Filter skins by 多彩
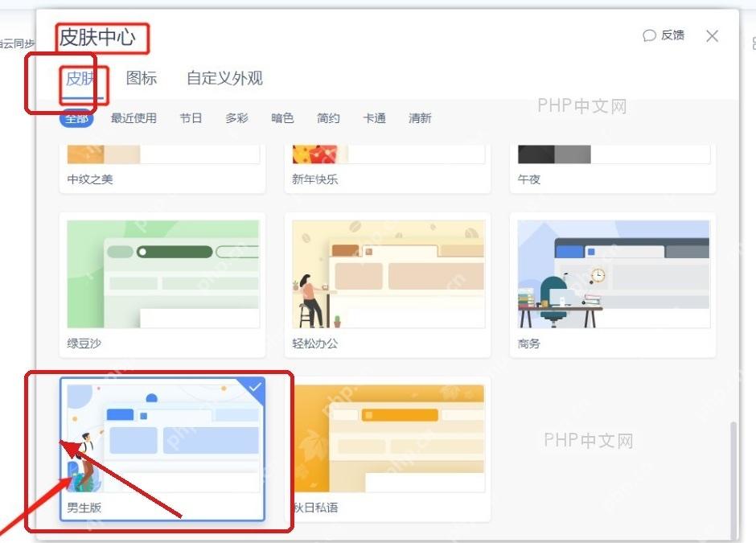Screen dimensions: 756x543 236,118
